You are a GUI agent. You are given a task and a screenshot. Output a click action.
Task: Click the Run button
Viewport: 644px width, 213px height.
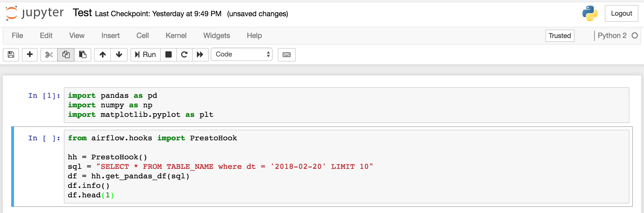(146, 55)
